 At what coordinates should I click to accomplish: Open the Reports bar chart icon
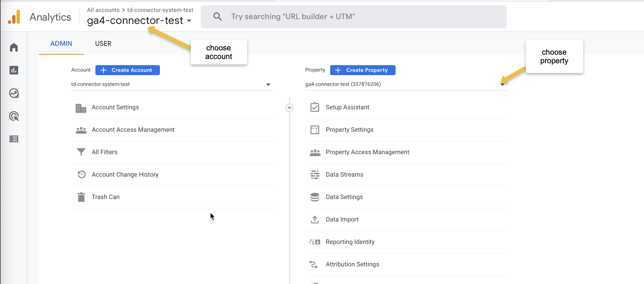pos(14,70)
